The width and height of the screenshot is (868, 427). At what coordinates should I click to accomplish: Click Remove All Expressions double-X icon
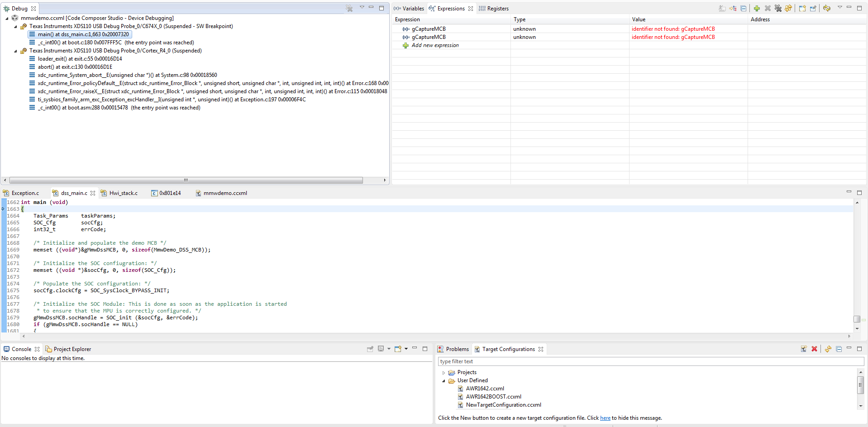pos(778,8)
